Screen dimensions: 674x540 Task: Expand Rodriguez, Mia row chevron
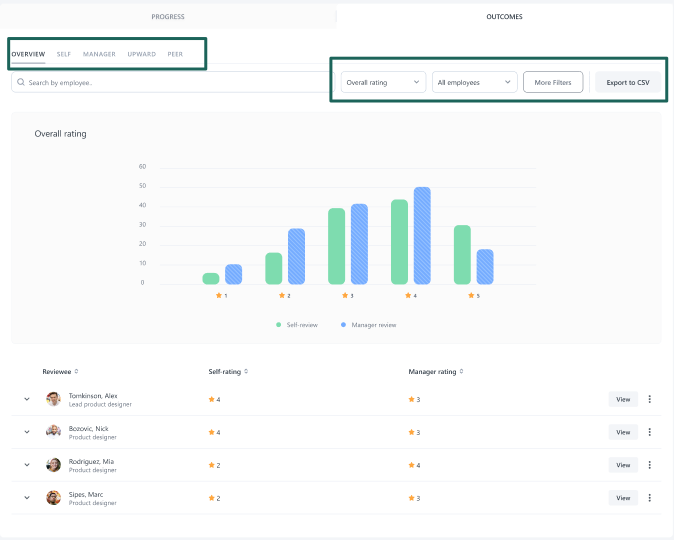pyautogui.click(x=27, y=465)
